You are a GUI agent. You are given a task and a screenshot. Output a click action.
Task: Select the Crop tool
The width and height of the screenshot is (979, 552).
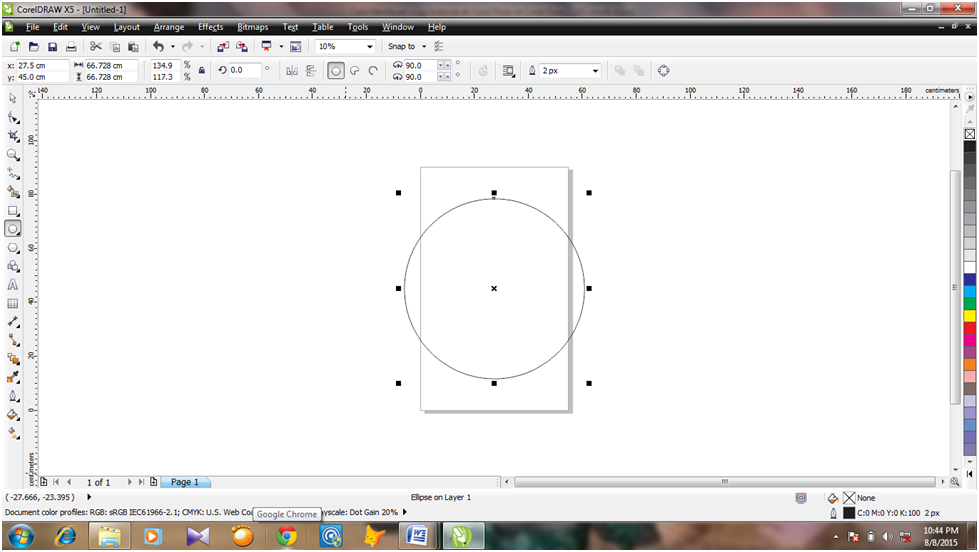13,135
